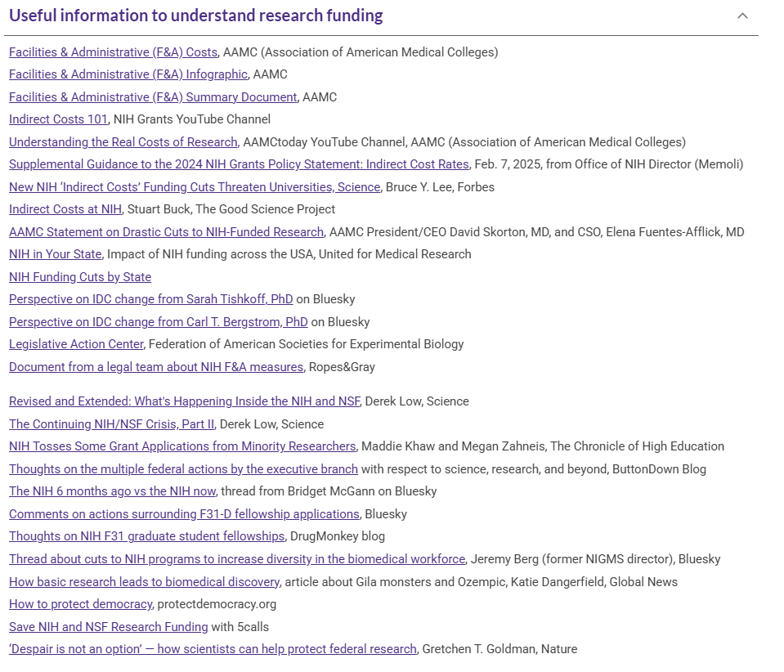The image size is (784, 672).
Task: Open the Forbes 'Indirect Costs' funding cuts article
Action: pyautogui.click(x=195, y=187)
